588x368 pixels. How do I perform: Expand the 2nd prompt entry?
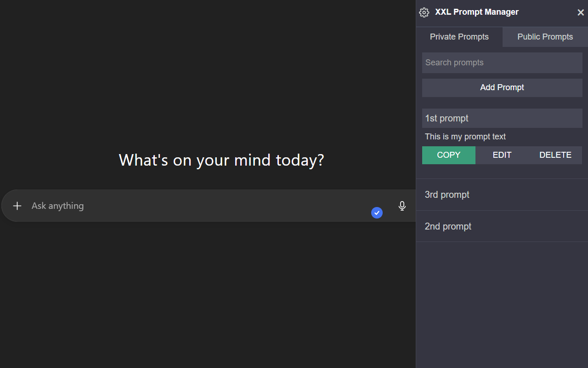[x=502, y=226]
